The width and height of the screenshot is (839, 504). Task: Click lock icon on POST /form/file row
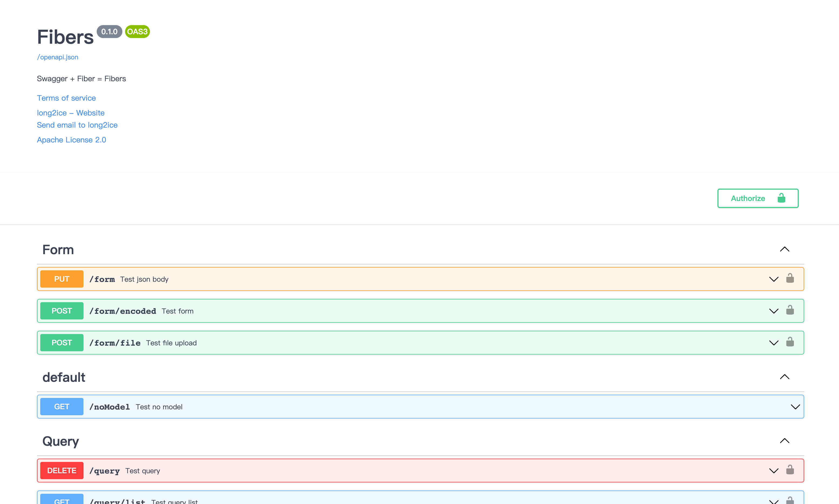pos(790,342)
